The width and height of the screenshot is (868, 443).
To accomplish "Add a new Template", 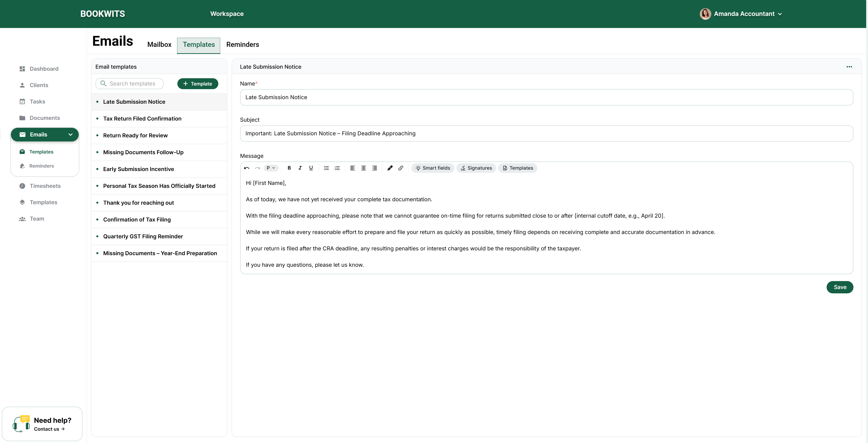I will (197, 84).
